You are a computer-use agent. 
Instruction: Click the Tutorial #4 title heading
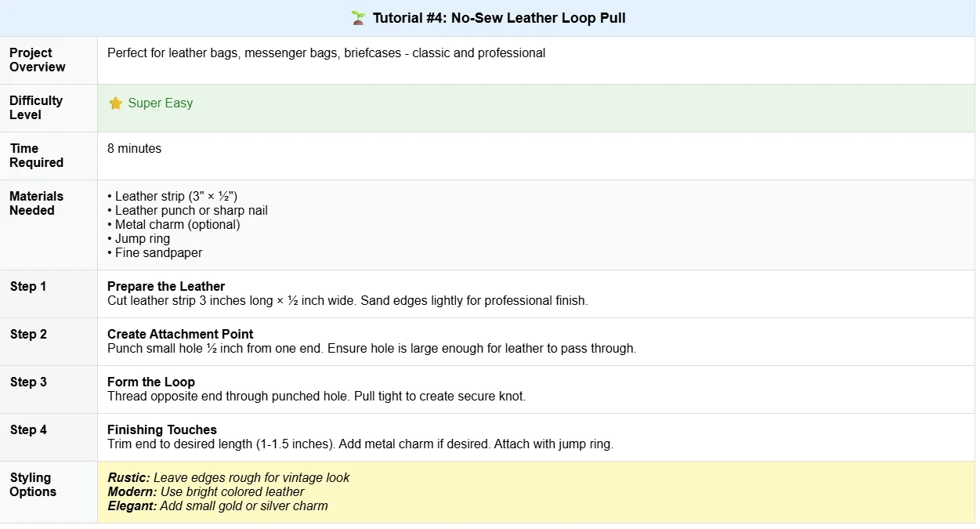tap(498, 18)
